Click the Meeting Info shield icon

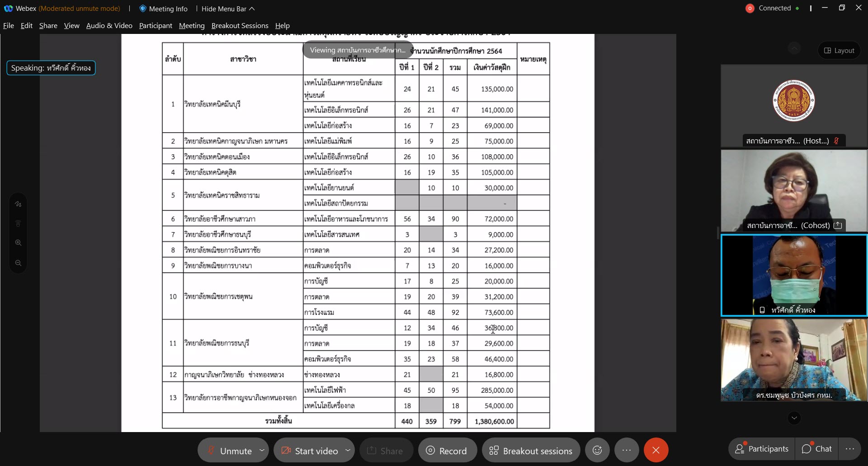pos(143,9)
